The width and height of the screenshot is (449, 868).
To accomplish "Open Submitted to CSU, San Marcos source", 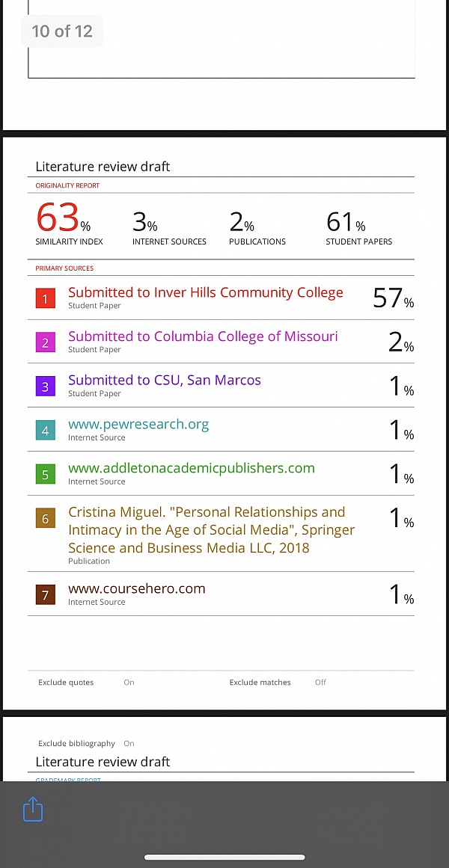I will point(165,380).
